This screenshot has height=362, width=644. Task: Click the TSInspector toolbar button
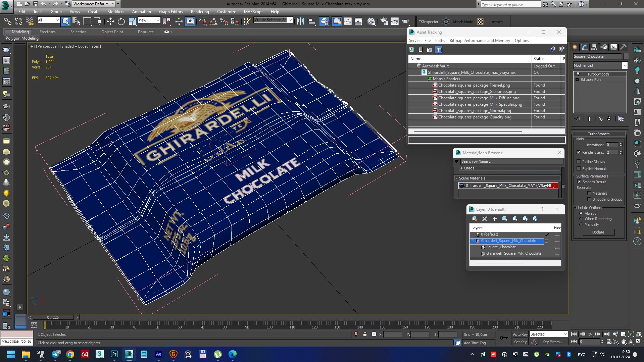[x=428, y=22]
